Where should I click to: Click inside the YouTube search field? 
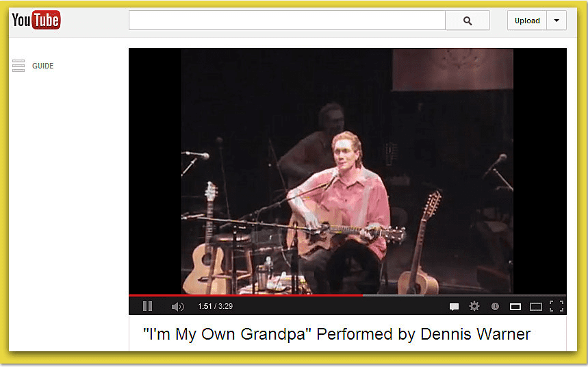coord(287,21)
